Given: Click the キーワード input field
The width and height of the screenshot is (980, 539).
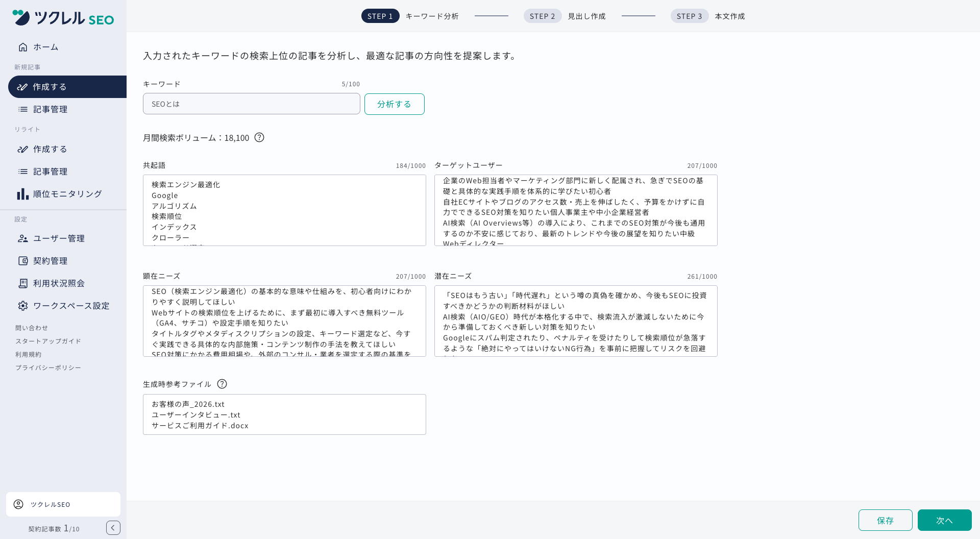Looking at the screenshot, I should pyautogui.click(x=252, y=104).
